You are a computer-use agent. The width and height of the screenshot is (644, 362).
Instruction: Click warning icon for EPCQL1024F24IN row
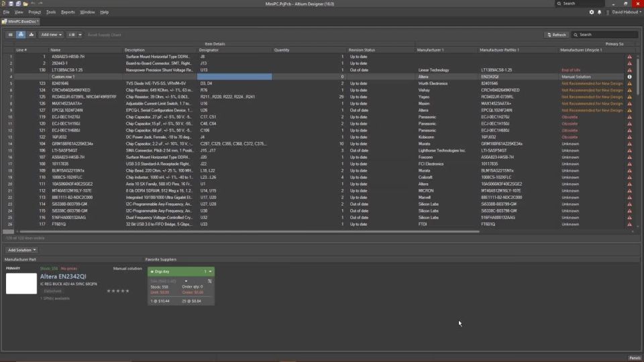pos(629,111)
